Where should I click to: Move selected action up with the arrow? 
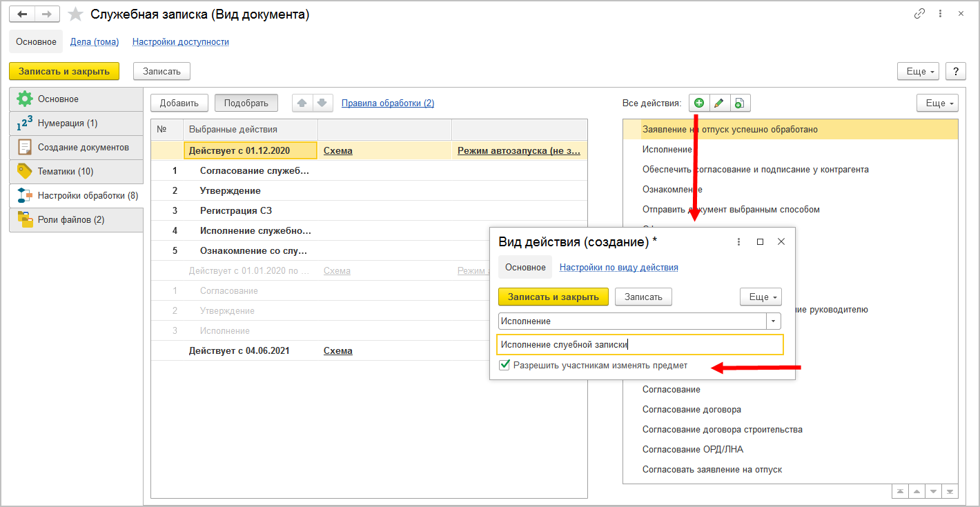pyautogui.click(x=302, y=103)
